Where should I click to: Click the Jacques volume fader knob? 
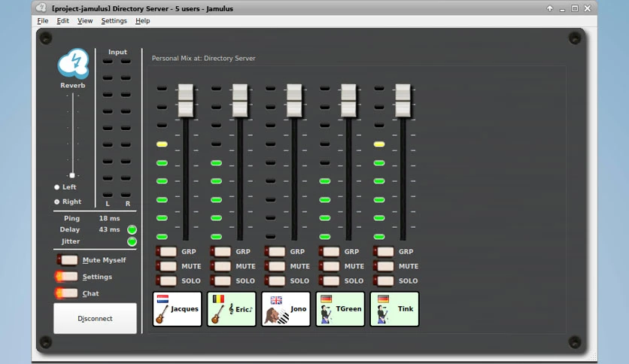click(x=186, y=101)
